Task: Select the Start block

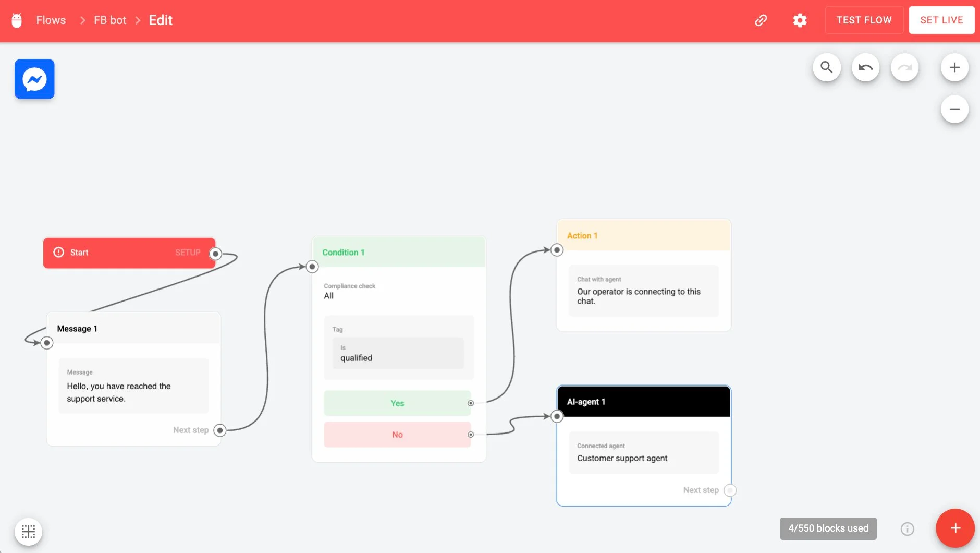Action: 129,253
